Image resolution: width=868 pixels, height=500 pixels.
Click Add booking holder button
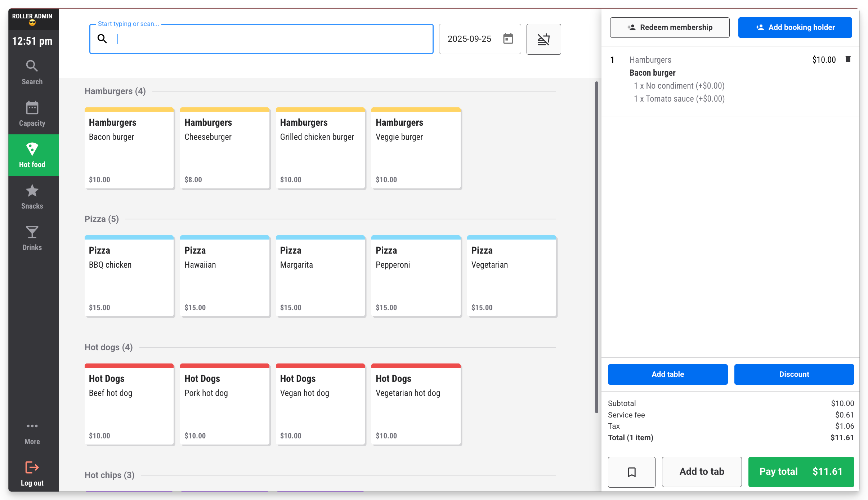(x=795, y=27)
